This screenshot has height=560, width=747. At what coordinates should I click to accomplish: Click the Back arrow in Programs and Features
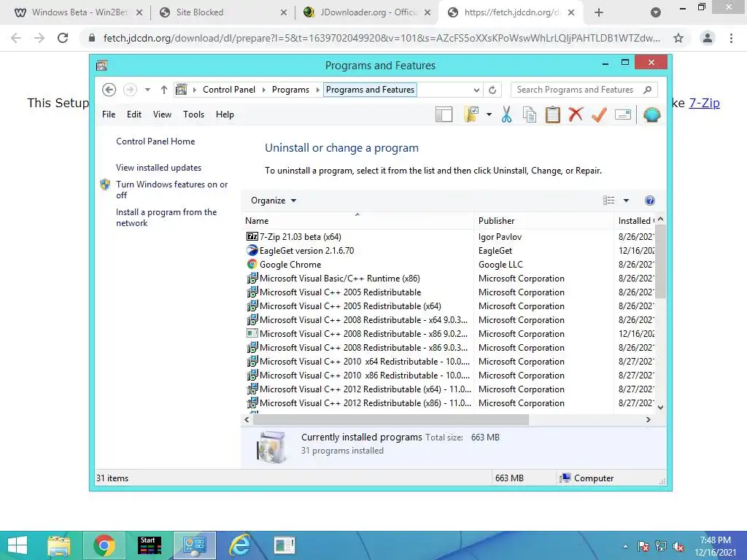109,90
